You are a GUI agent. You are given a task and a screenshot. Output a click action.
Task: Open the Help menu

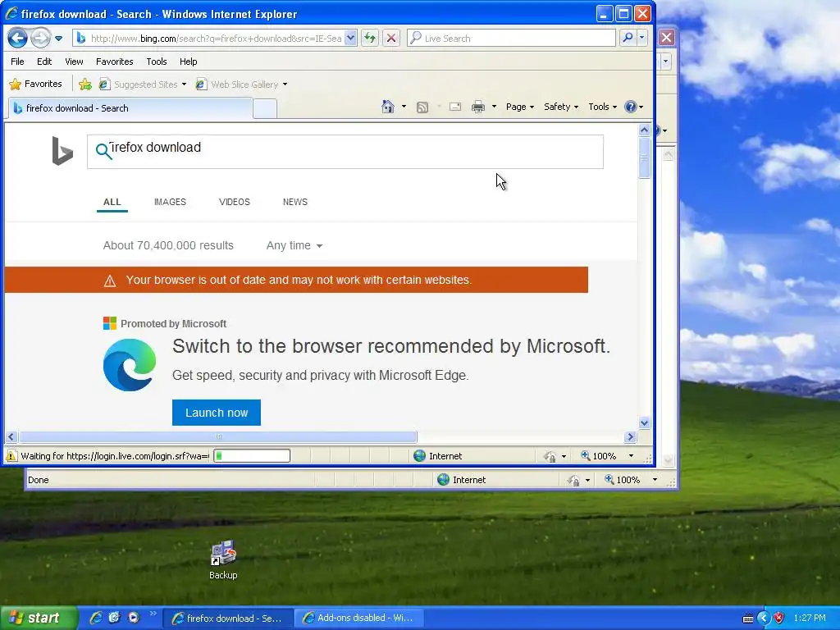pyautogui.click(x=188, y=62)
